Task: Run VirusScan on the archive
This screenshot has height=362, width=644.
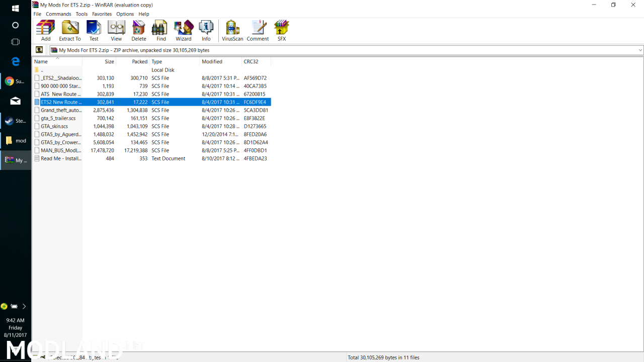Action: [232, 30]
